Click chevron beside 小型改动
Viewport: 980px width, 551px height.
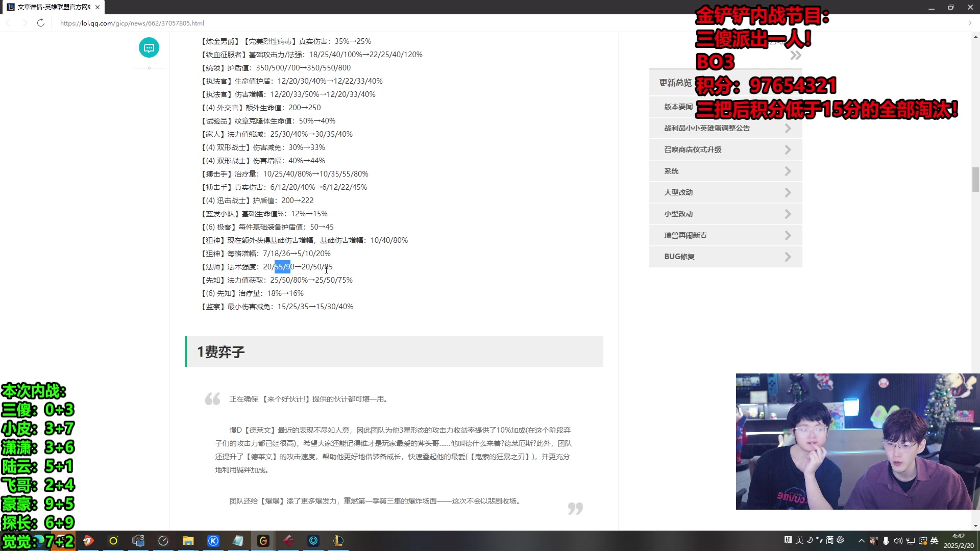[788, 214]
